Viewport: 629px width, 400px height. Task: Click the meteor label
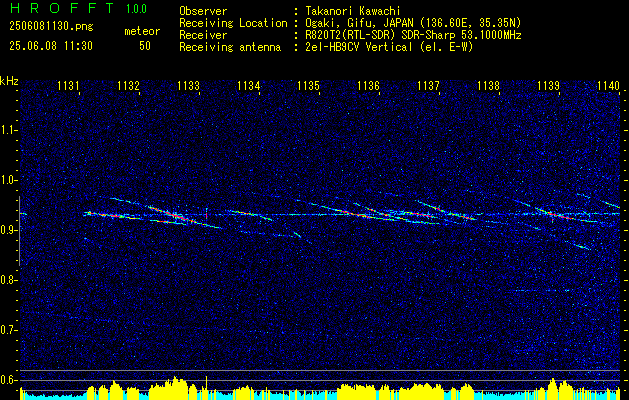coord(142,31)
